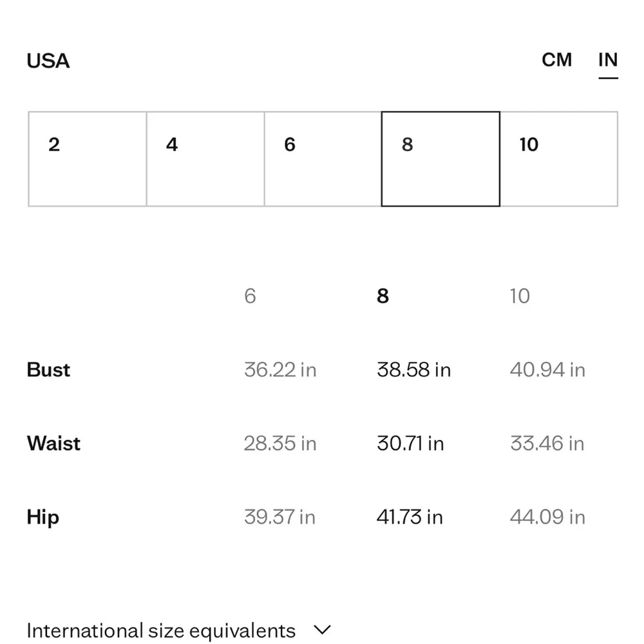Click bust value 40.94 in
Viewport: 644px width, 644px height.
point(547,370)
